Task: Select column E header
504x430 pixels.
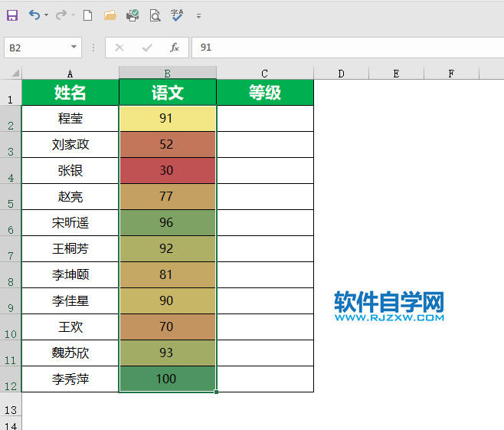Action: tap(396, 73)
